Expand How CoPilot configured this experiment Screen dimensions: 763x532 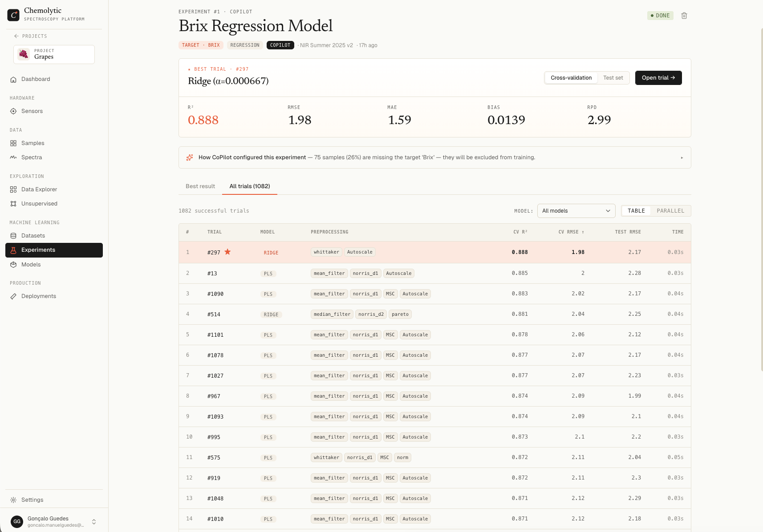435,157
